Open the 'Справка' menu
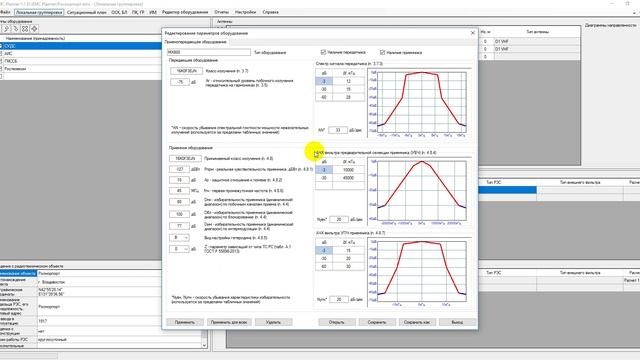Image resolution: width=640 pixels, height=360 pixels. [x=270, y=12]
